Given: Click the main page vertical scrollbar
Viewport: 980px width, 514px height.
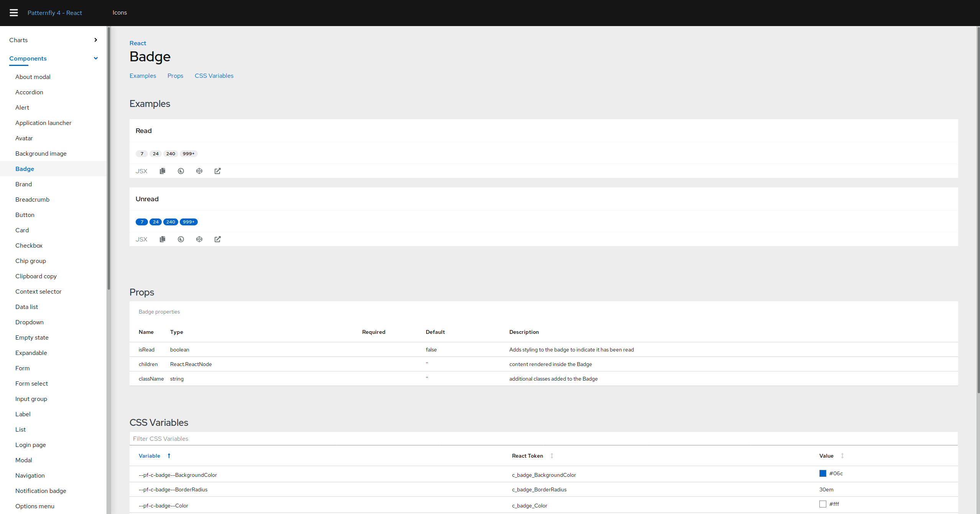Looking at the screenshot, I should [x=978, y=210].
